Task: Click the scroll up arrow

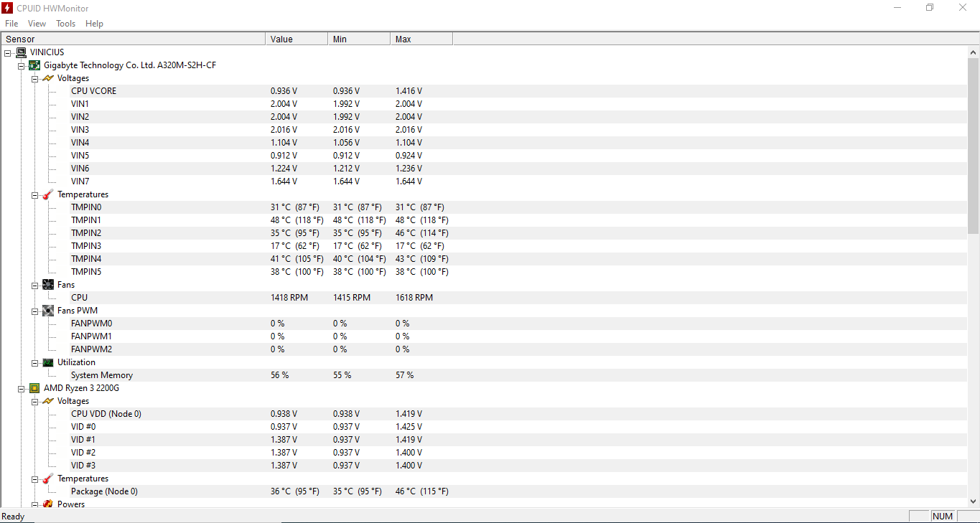Action: (x=974, y=52)
